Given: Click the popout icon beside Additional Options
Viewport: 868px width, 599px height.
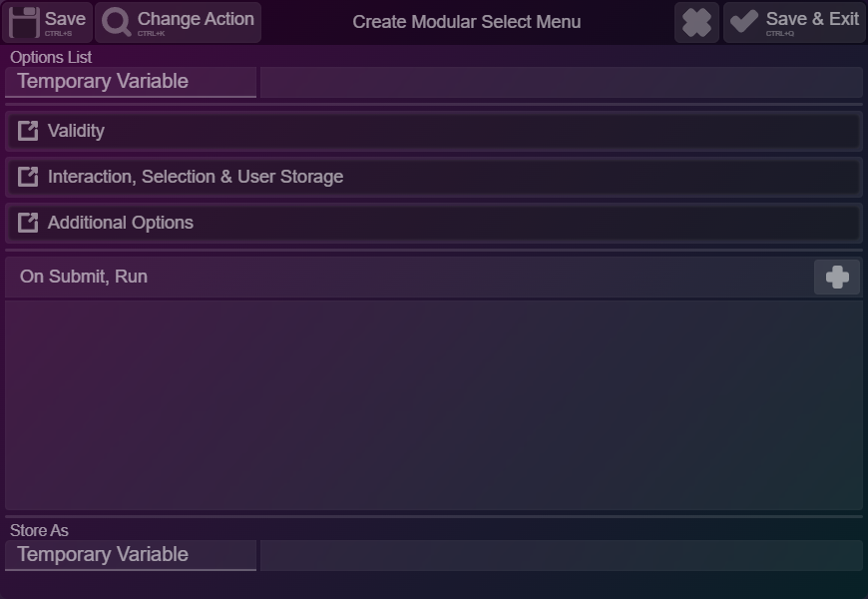Looking at the screenshot, I should click(x=28, y=223).
